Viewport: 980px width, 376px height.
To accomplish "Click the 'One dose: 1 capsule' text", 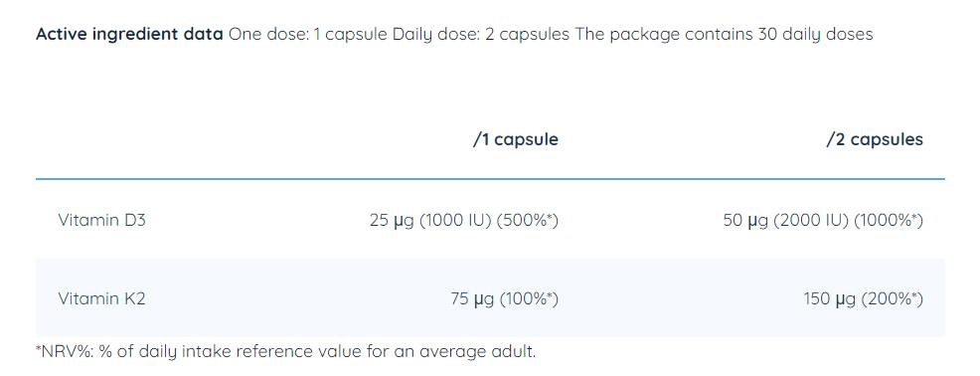I will [308, 34].
